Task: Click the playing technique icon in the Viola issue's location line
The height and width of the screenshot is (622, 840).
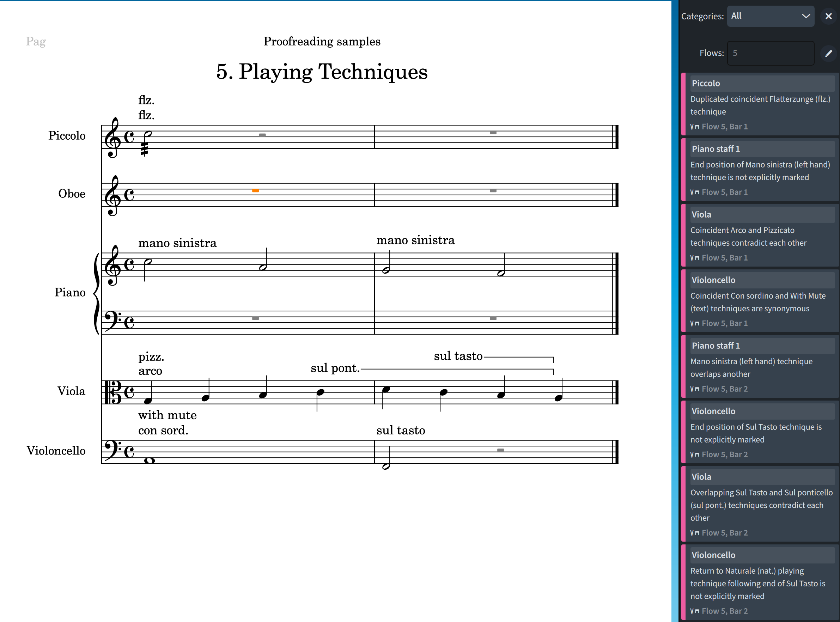Action: click(695, 258)
